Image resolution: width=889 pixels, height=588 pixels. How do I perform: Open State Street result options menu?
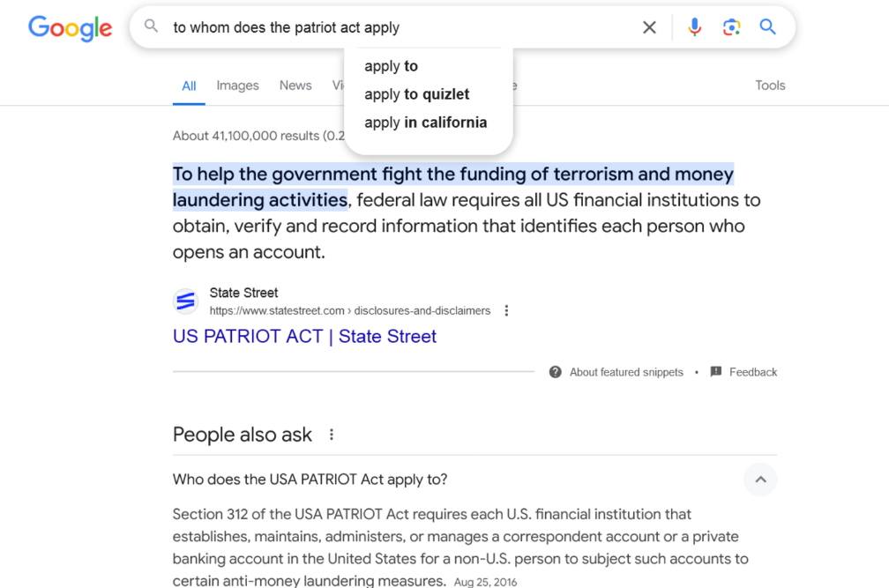pyautogui.click(x=506, y=310)
